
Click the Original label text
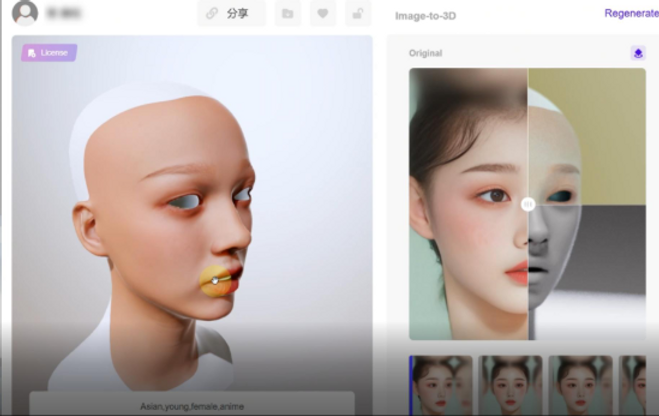[425, 53]
